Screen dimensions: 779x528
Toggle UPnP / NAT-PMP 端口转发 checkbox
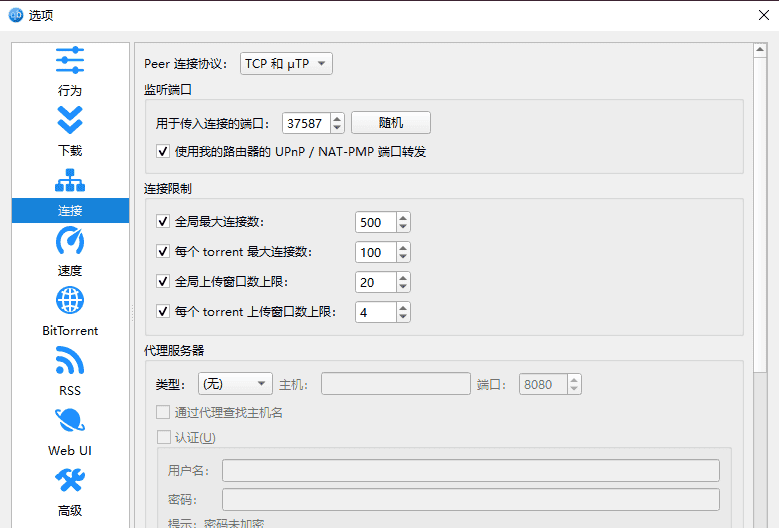click(163, 151)
